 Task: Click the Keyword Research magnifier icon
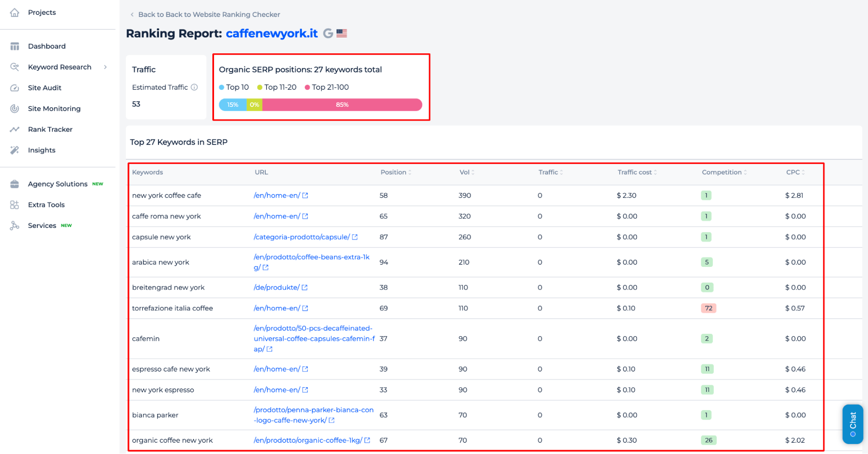[15, 67]
